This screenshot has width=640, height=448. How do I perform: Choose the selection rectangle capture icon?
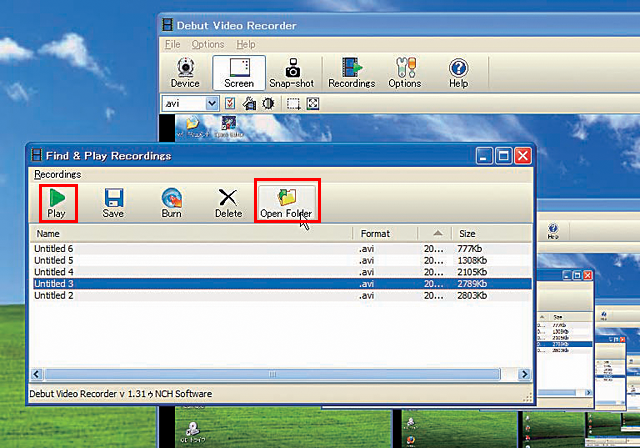click(x=293, y=104)
